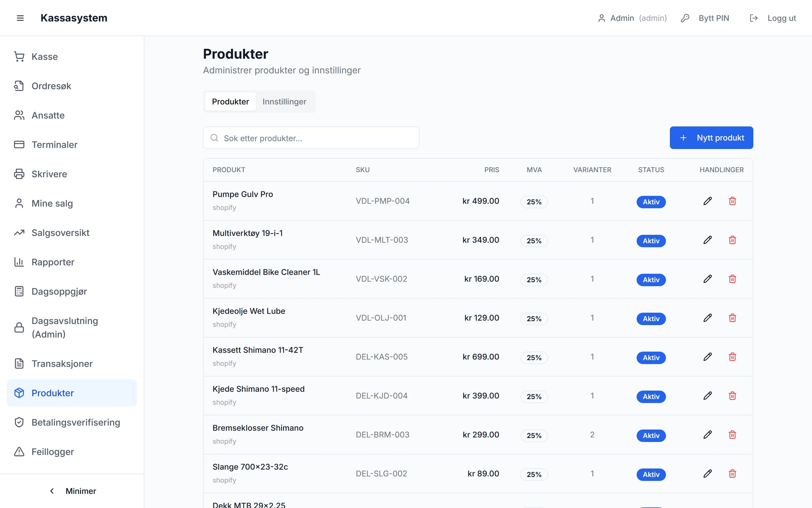Edit Pumpe Gulv Pro with pencil icon
The image size is (812, 508).
click(708, 201)
